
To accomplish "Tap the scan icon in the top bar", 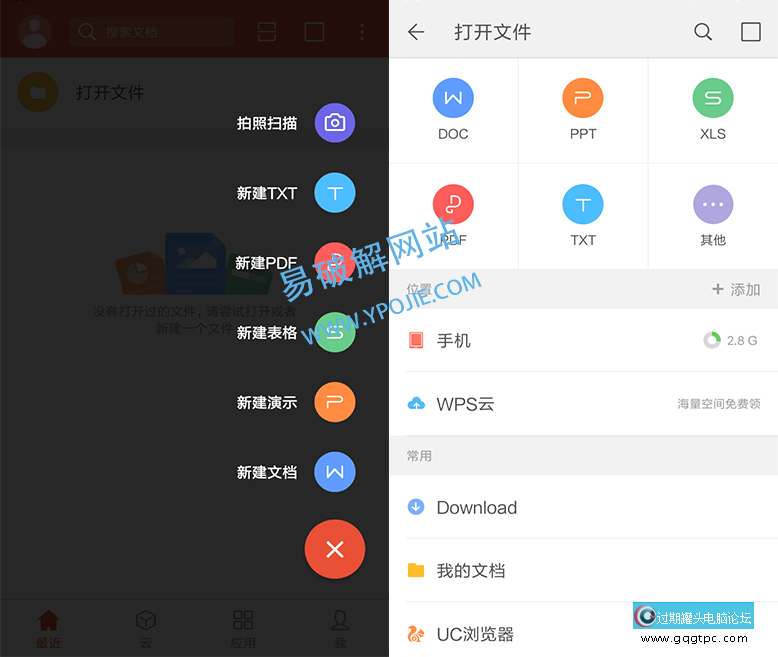I will tap(267, 32).
